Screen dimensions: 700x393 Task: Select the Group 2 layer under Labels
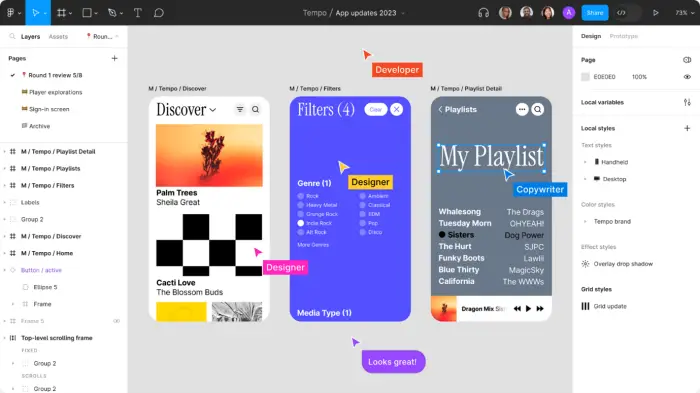click(32, 219)
